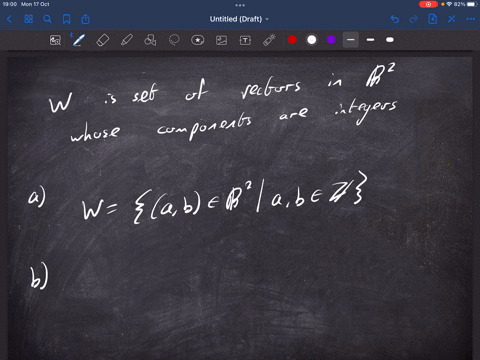Viewport: 480px width, 360px height.
Task: Add a new page
Action: coord(433,19)
